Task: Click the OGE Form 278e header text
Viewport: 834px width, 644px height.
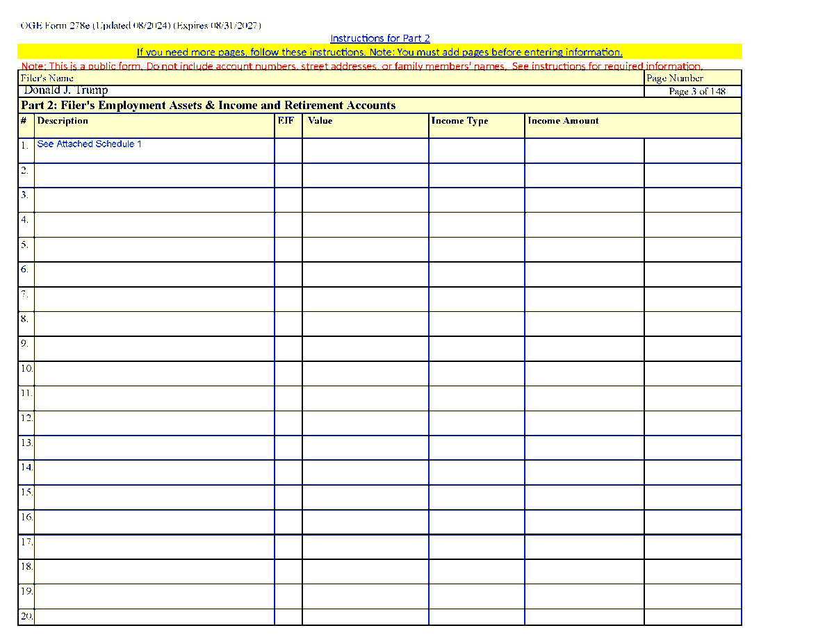Action: [x=140, y=26]
